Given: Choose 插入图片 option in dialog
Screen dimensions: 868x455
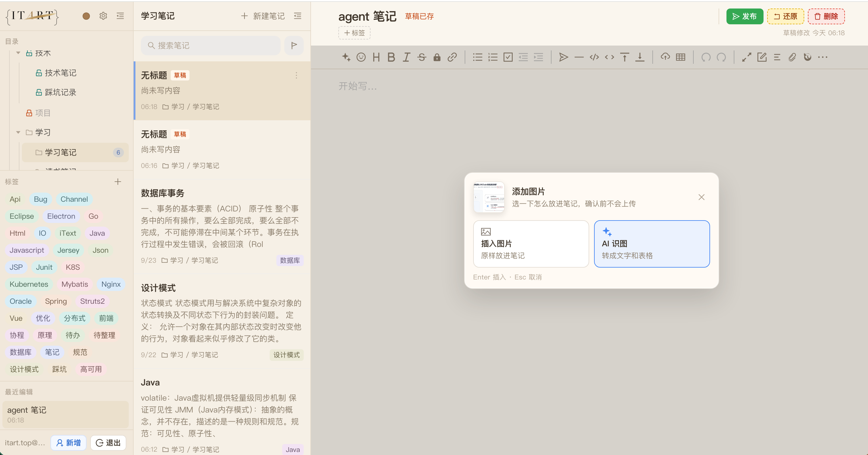Looking at the screenshot, I should 531,244.
